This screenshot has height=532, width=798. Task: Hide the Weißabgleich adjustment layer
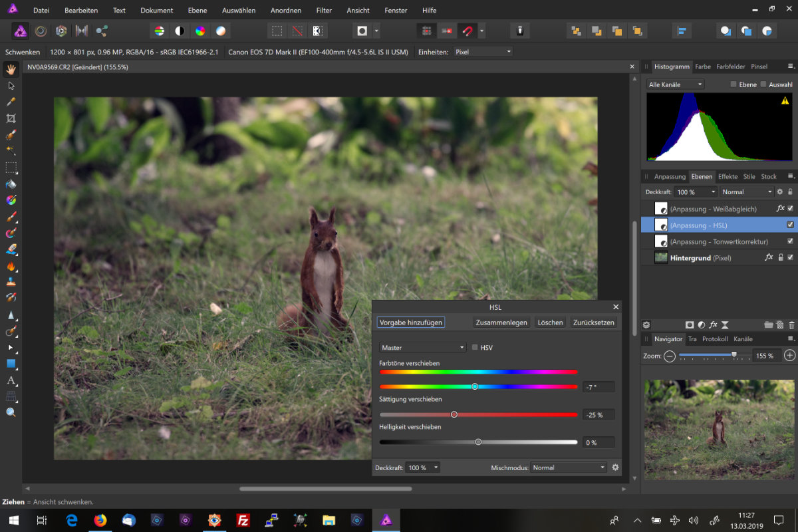point(790,209)
